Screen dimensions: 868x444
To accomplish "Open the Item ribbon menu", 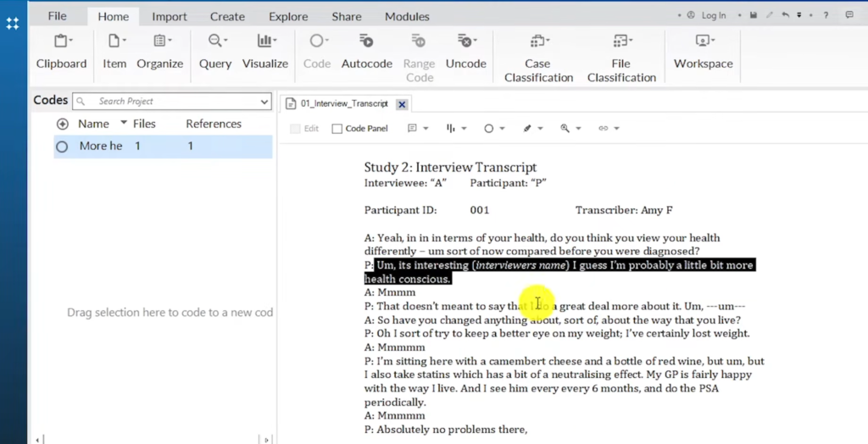I will pos(114,52).
